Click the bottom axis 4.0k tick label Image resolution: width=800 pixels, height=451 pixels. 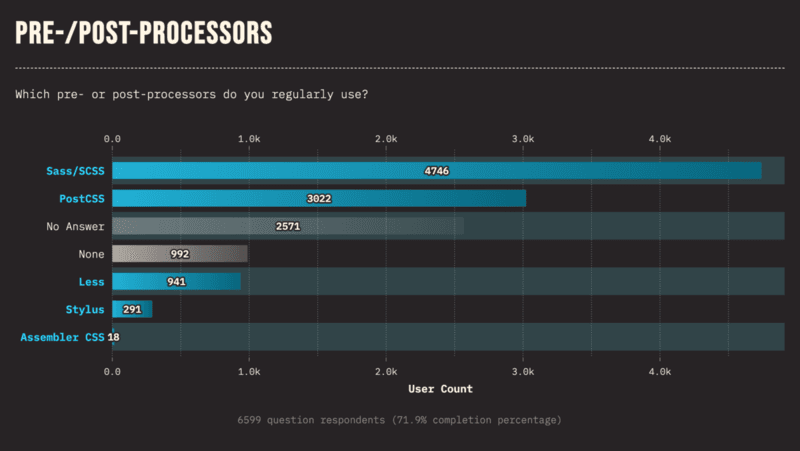tap(660, 372)
